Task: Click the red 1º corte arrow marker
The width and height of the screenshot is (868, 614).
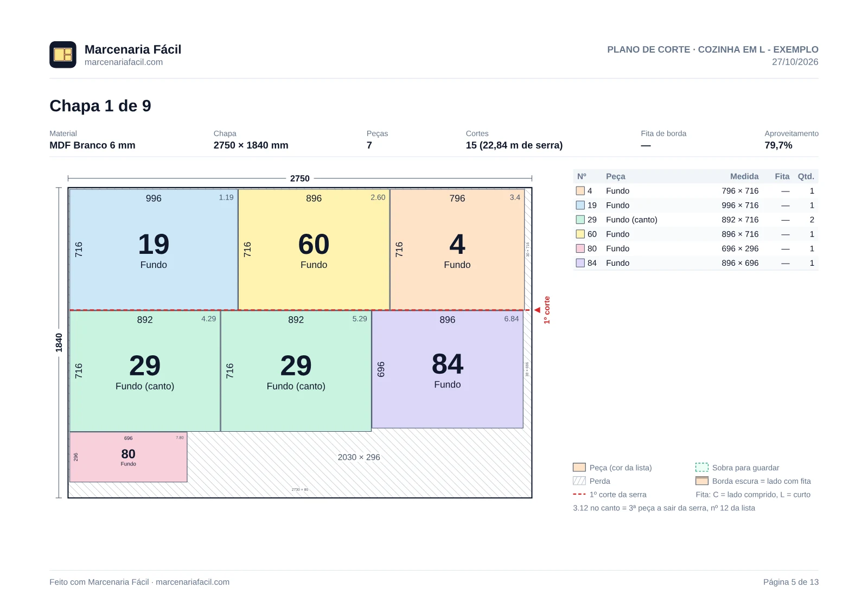Action: point(538,310)
